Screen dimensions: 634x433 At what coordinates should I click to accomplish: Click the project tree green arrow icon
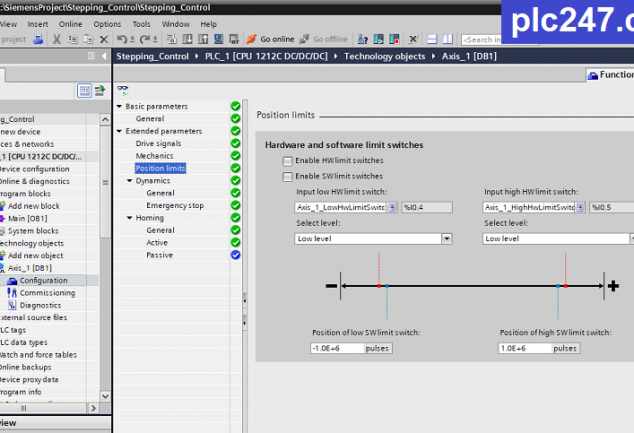tap(100, 91)
